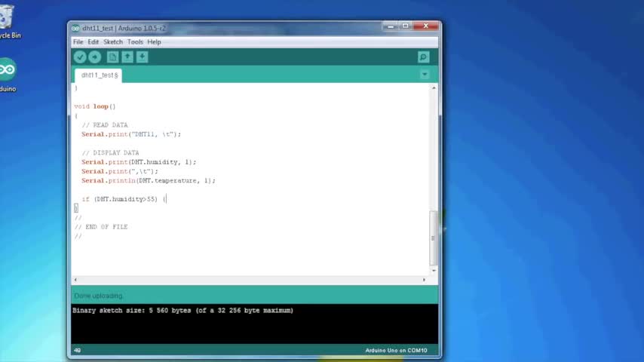The height and width of the screenshot is (362, 644).
Task: Open the Recycle Bin desktop icon
Action: click(x=7, y=21)
